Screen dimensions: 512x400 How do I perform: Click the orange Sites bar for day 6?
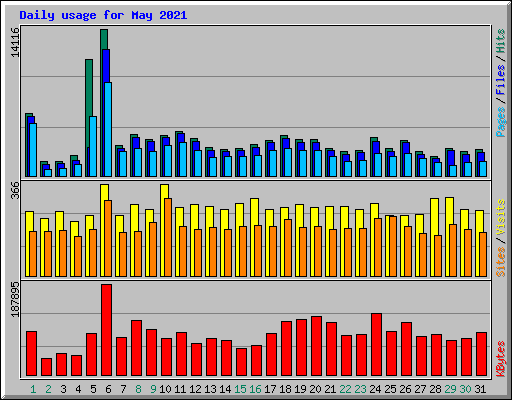[108, 238]
